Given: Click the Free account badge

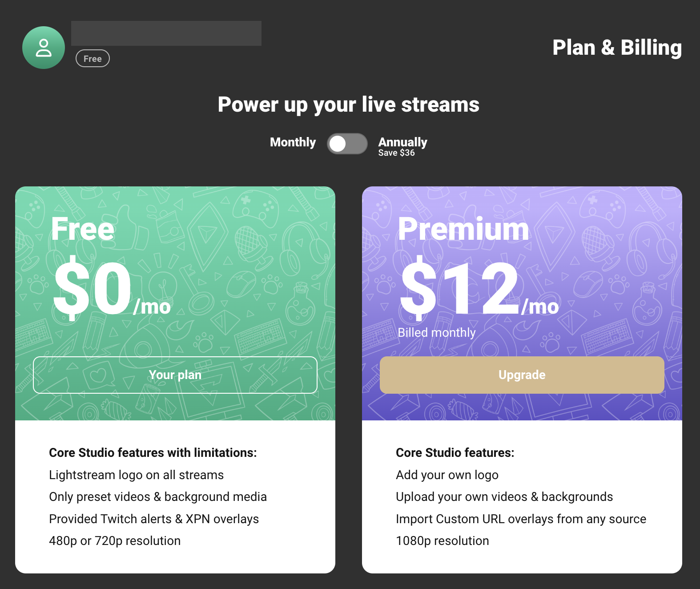Looking at the screenshot, I should [x=93, y=58].
